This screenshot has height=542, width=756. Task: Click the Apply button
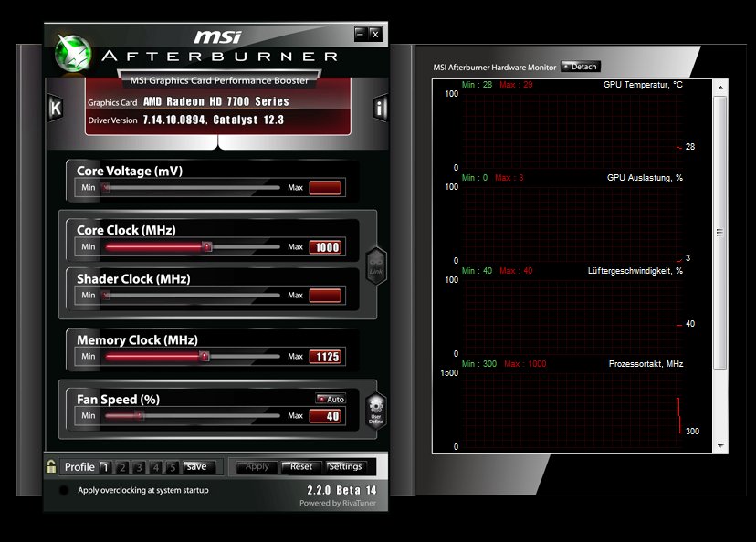point(257,467)
